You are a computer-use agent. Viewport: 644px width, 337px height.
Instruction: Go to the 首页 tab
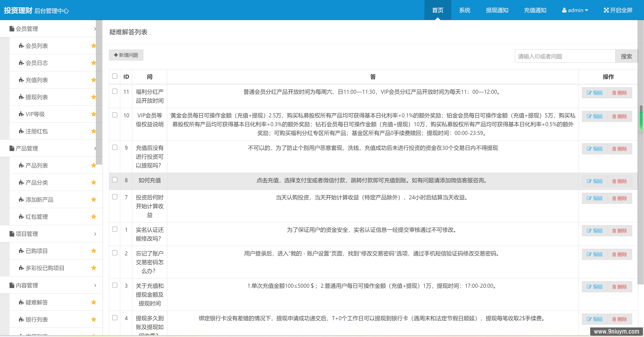click(438, 10)
